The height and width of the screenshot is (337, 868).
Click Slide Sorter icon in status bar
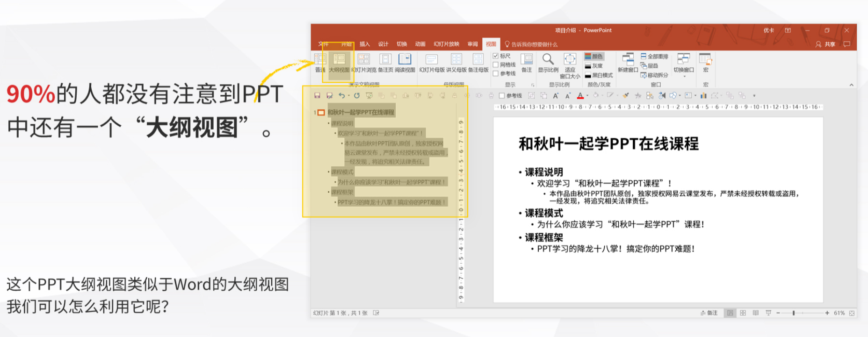[743, 313]
